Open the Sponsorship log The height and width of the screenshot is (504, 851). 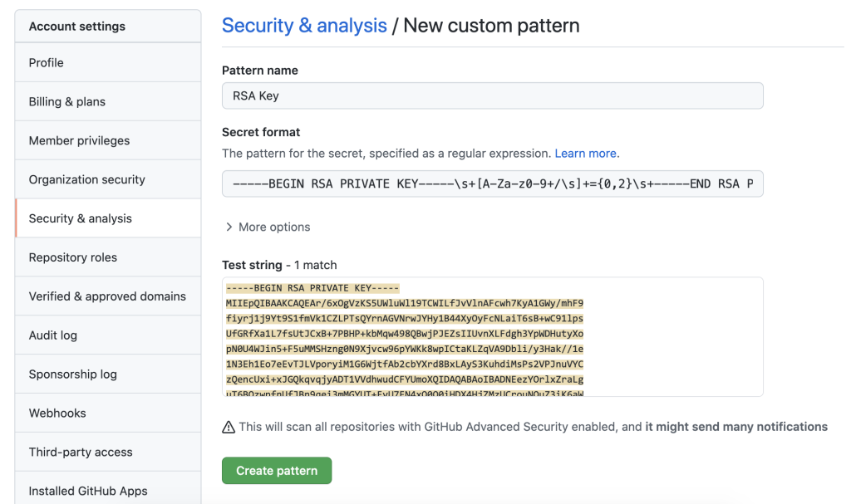tap(73, 374)
